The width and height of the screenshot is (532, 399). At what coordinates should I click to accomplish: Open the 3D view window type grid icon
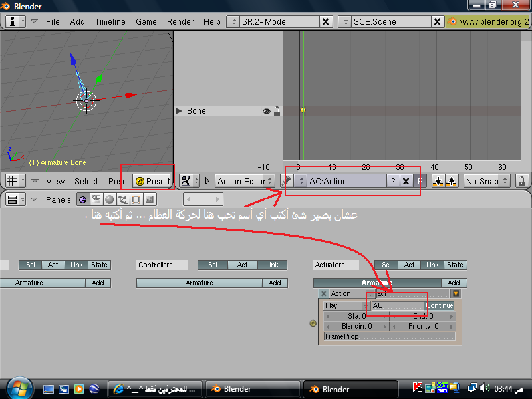click(x=15, y=181)
